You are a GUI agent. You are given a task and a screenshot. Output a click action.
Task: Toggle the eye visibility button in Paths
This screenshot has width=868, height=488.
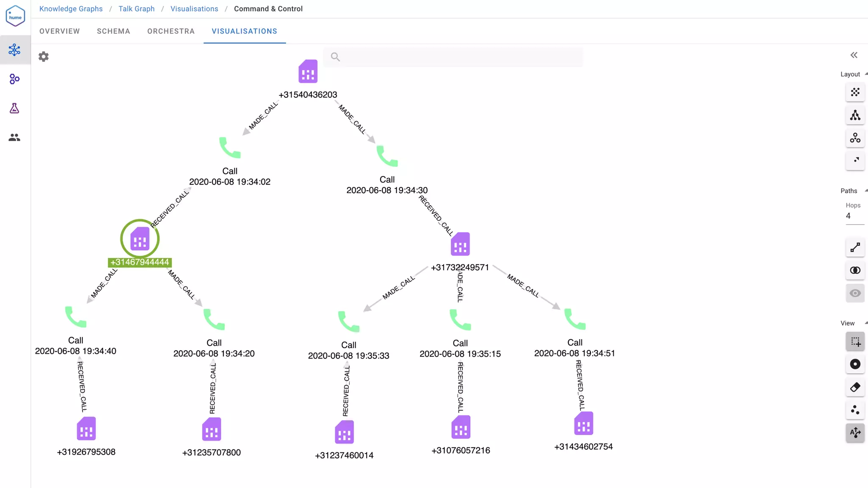click(855, 293)
